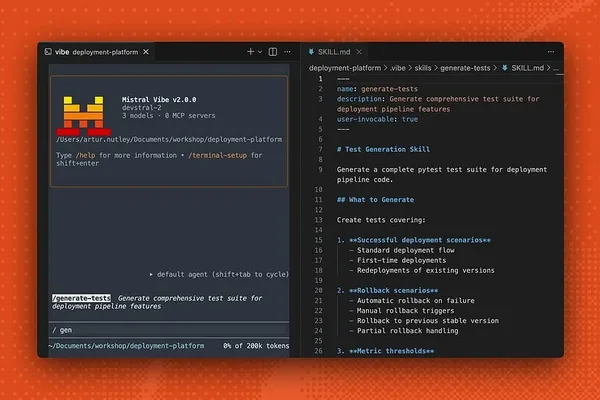Click '- First-time deployments' line
600x400 pixels.
click(398, 260)
